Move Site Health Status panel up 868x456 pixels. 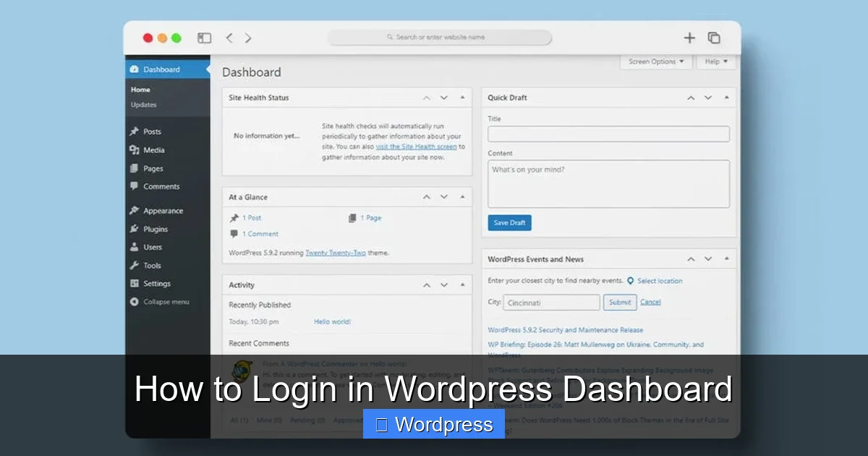(426, 98)
